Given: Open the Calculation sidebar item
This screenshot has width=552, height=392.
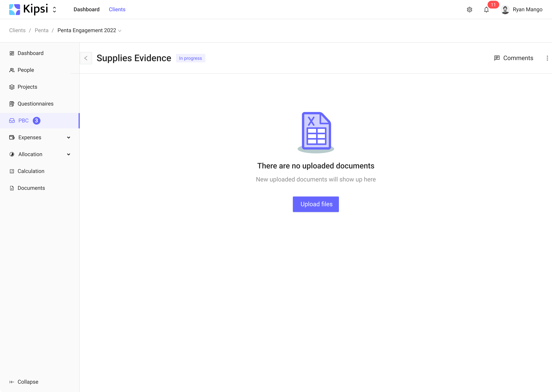Looking at the screenshot, I should pos(31,171).
